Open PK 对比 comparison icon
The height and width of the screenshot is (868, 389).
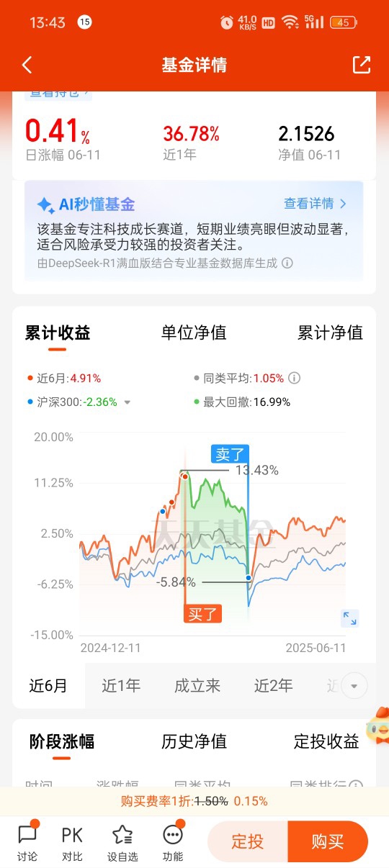point(72,835)
